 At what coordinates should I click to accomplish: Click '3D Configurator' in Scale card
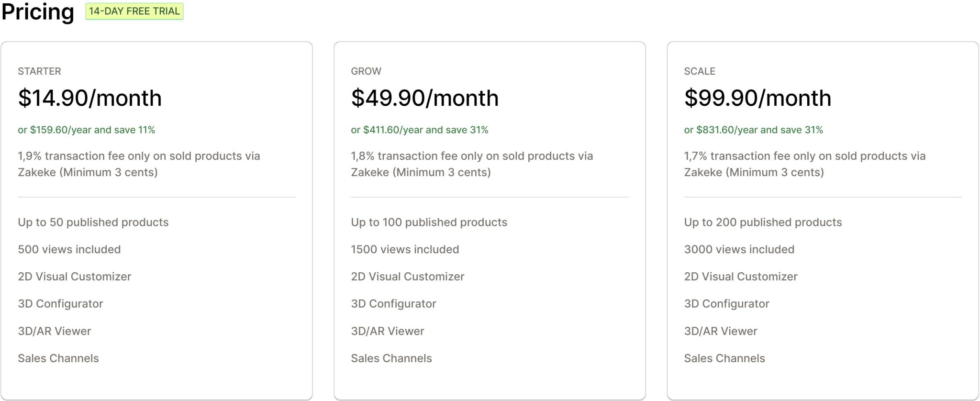[727, 304]
